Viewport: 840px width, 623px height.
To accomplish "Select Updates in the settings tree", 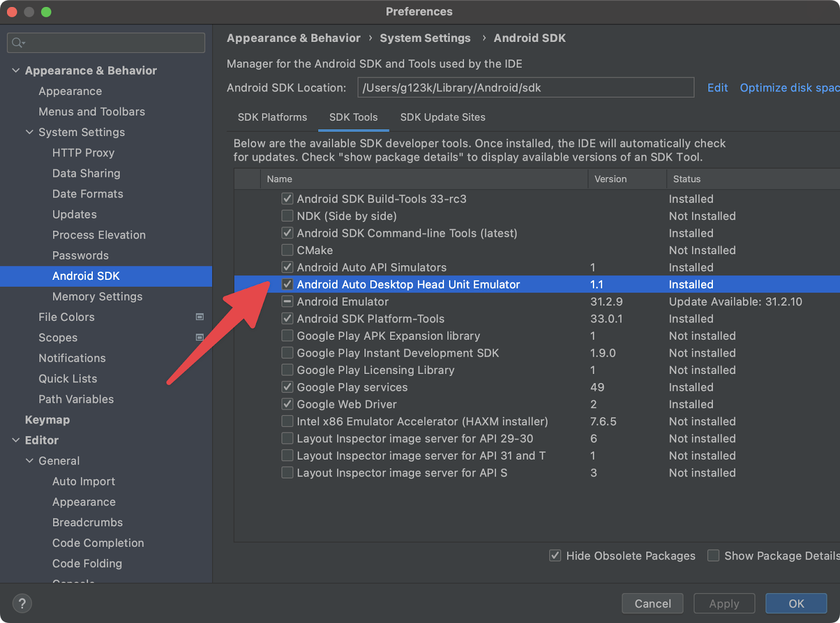I will click(75, 214).
